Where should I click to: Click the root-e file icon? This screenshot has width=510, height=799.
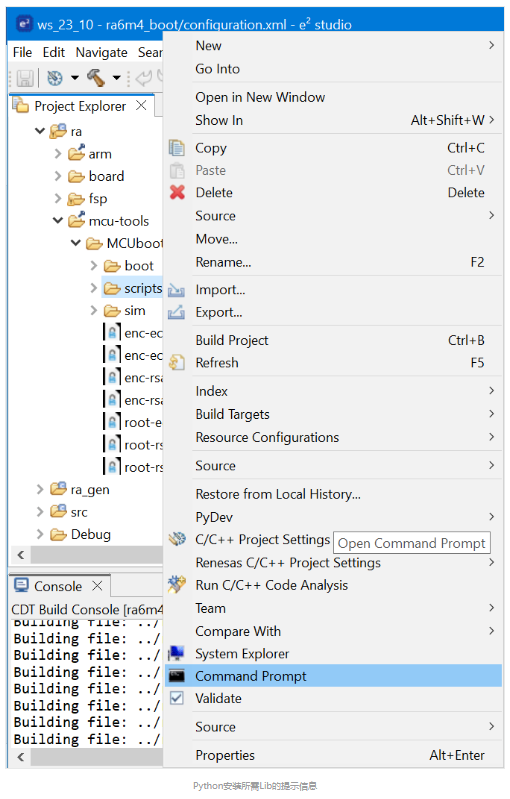(x=112, y=422)
